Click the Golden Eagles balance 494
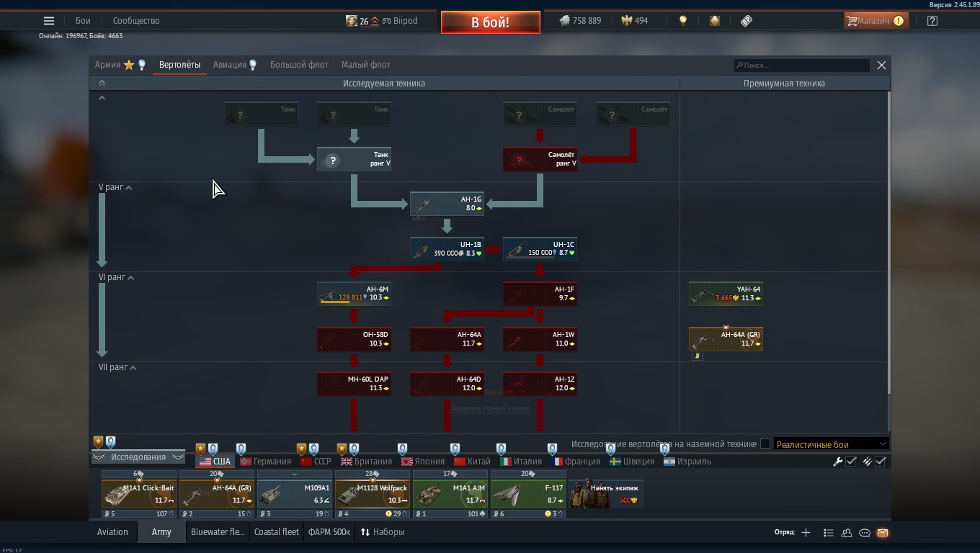The height and width of the screenshot is (553, 980). click(635, 21)
